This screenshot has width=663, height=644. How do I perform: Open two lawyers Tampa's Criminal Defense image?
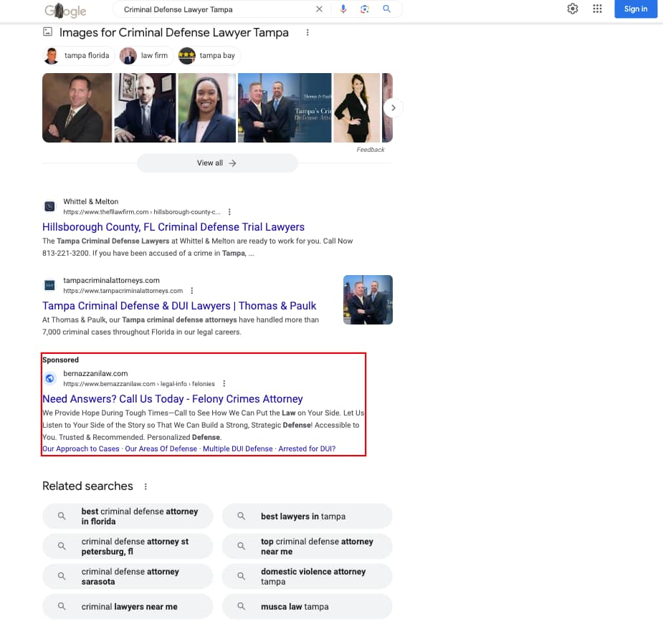(x=285, y=107)
